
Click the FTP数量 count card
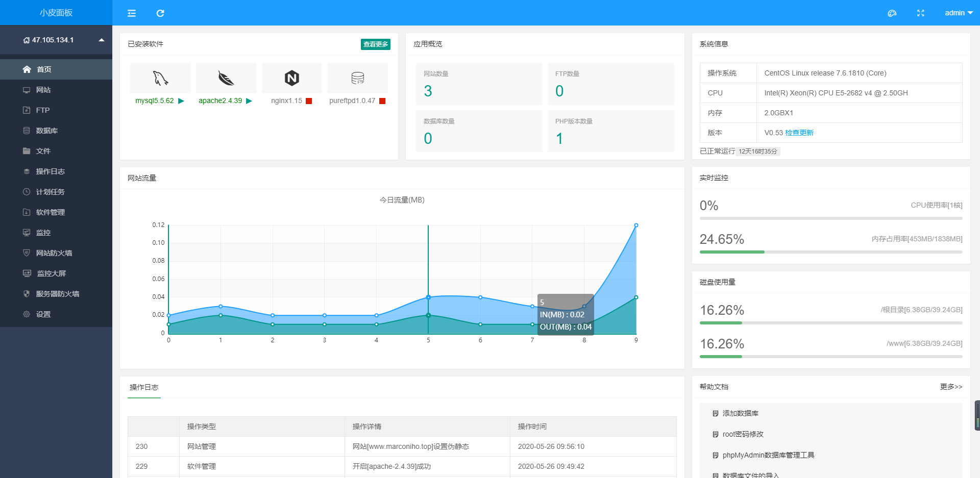[x=611, y=84]
